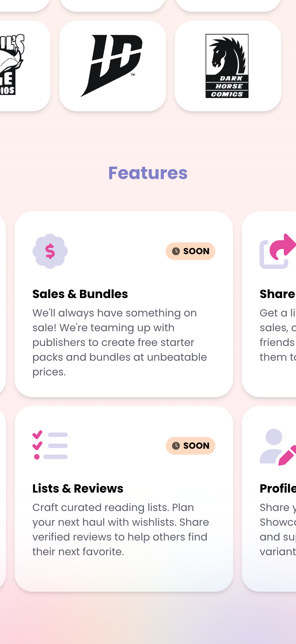Click the Sales & Bundles heading
The width and height of the screenshot is (296, 644).
[80, 294]
